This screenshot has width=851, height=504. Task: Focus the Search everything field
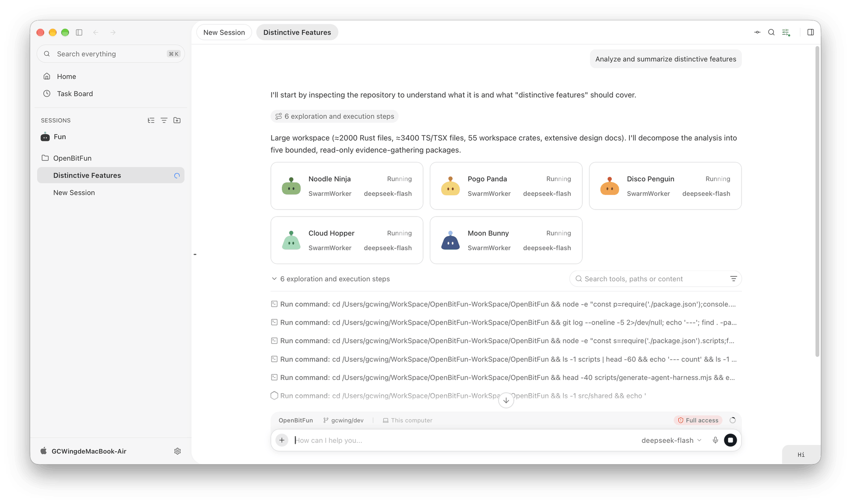pyautogui.click(x=111, y=54)
